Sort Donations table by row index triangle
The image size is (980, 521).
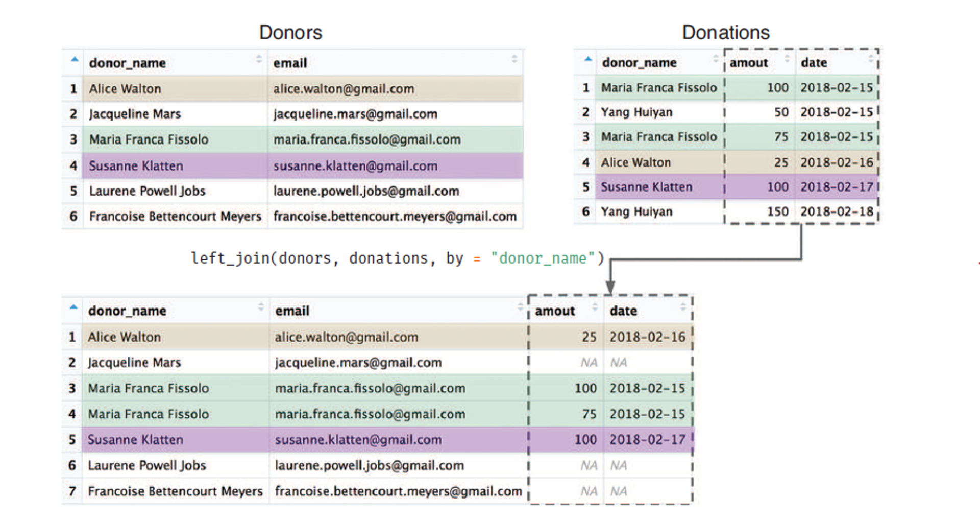[x=588, y=59]
